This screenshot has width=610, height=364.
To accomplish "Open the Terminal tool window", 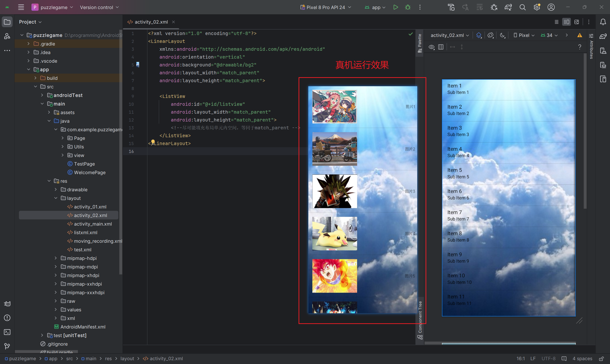I will click(7, 332).
